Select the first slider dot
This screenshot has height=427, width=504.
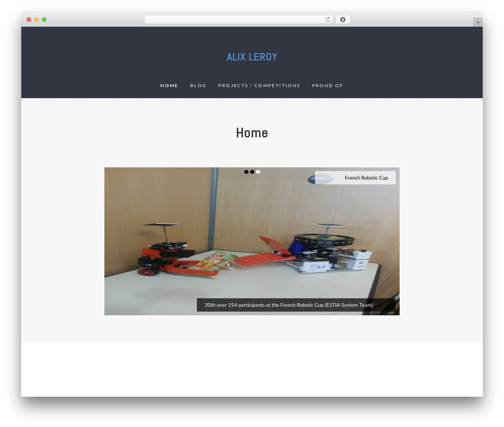[x=246, y=172]
